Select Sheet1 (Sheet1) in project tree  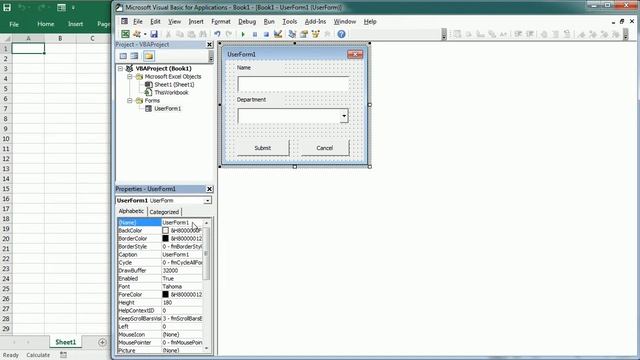pyautogui.click(x=174, y=84)
